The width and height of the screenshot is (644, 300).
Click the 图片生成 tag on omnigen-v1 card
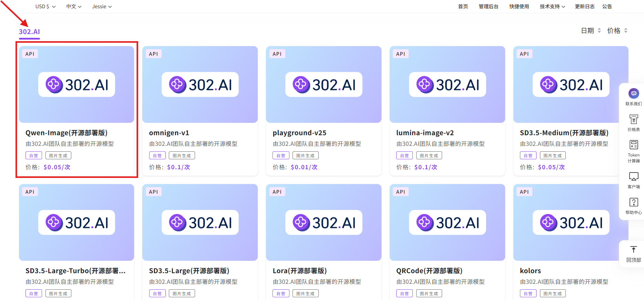coord(182,156)
